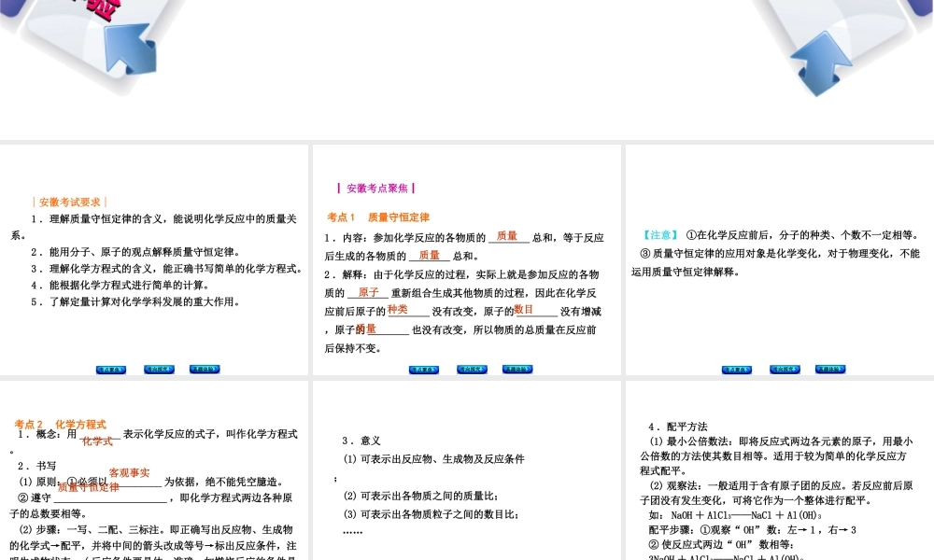934x560 pixels.
Task: Click the heading 考点2 化学方程式
Action: point(60,425)
